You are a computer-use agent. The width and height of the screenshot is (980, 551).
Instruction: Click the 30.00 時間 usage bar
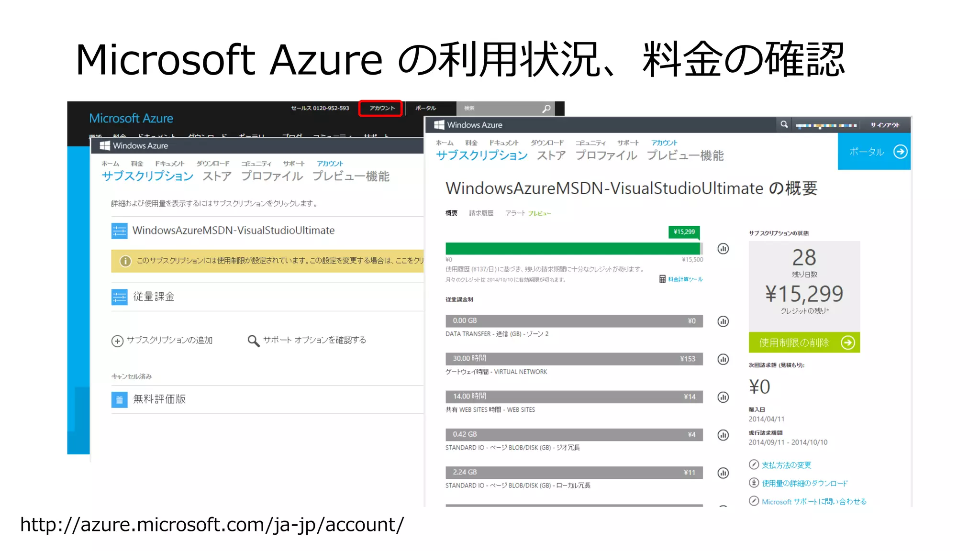[x=574, y=359]
